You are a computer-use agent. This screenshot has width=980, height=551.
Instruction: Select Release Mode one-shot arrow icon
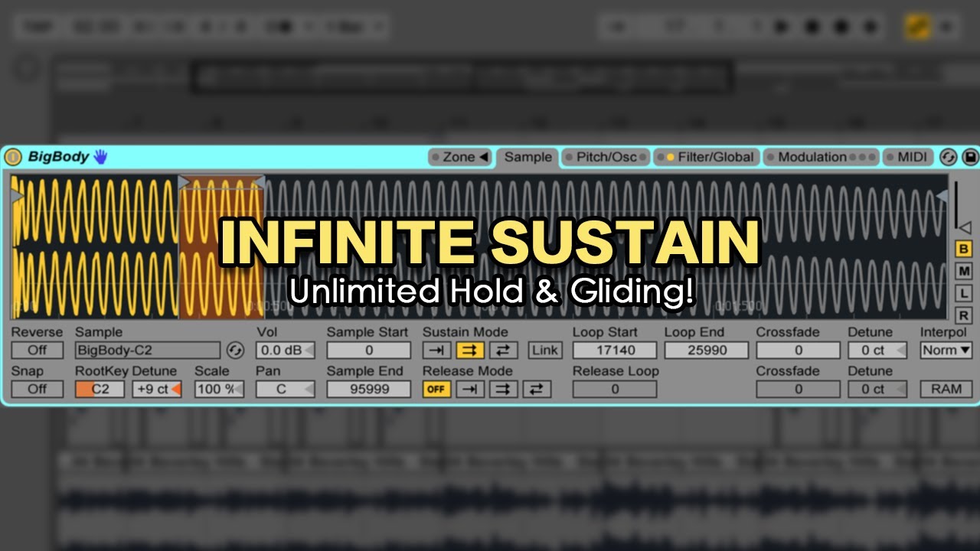point(469,389)
